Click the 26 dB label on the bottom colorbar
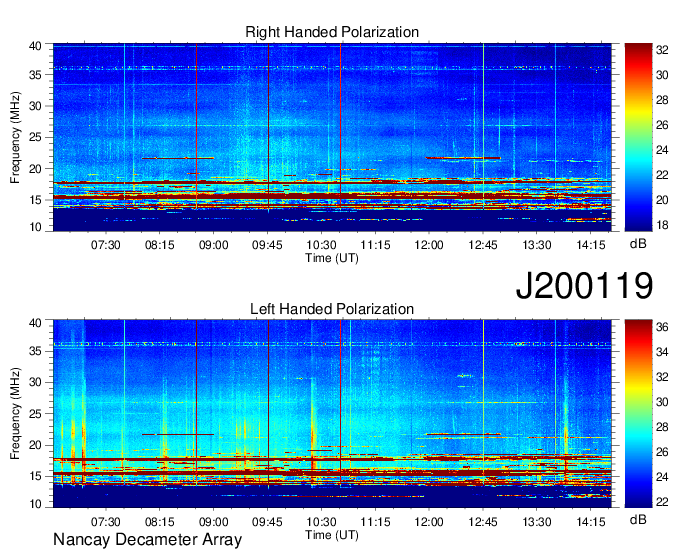 coord(662,452)
